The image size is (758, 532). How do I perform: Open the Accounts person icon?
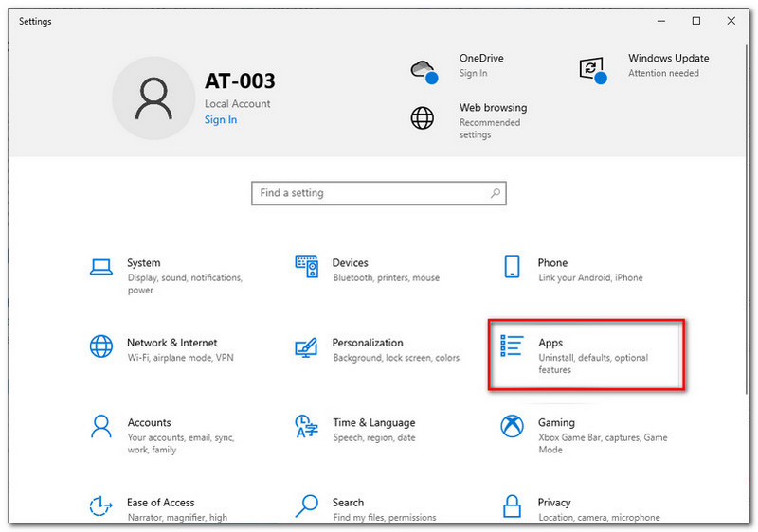(101, 426)
